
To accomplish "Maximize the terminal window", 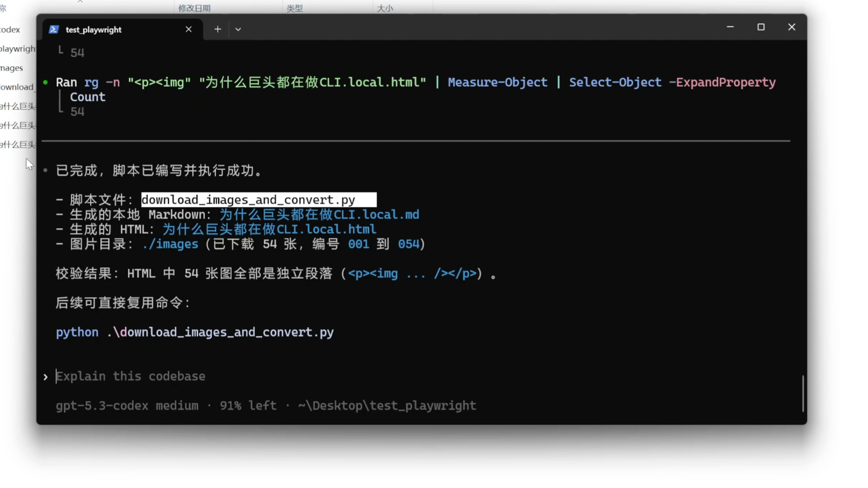I will click(761, 27).
